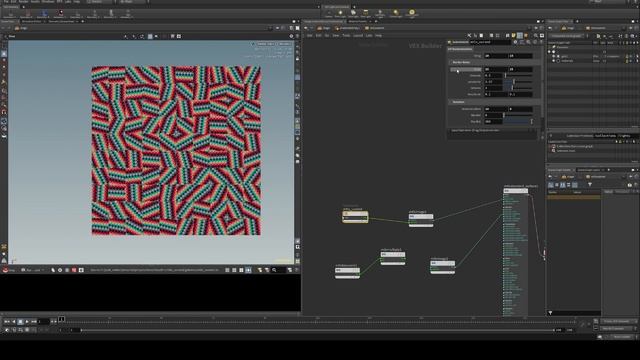Add new pane tab with plus above viewer
The width and height of the screenshot is (640, 360).
[x=83, y=21]
